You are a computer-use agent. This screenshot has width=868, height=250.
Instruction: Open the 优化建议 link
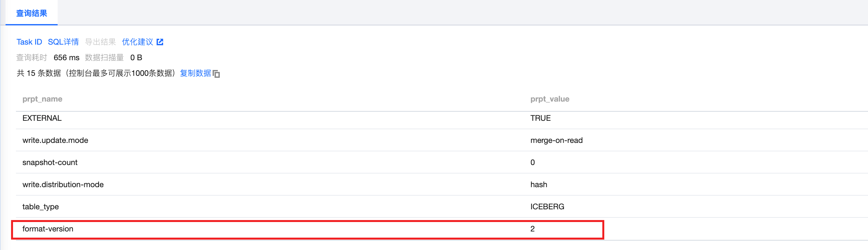pyautogui.click(x=137, y=42)
